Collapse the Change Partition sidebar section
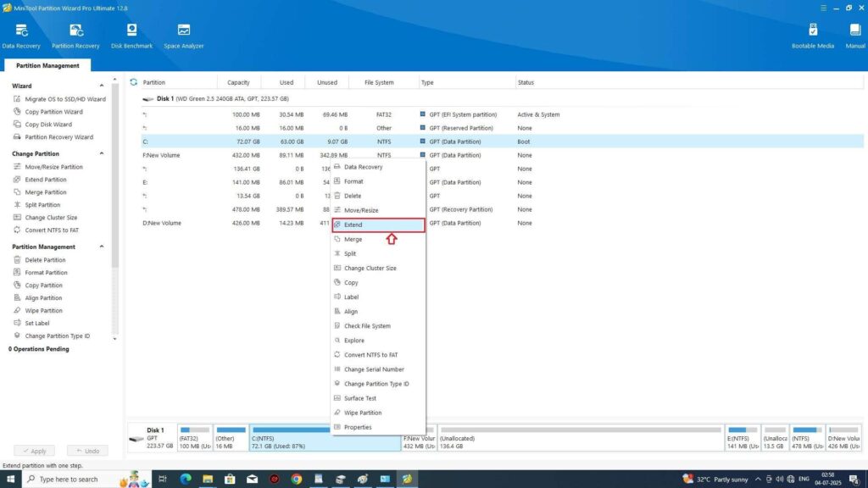The height and width of the screenshot is (488, 868). point(103,153)
